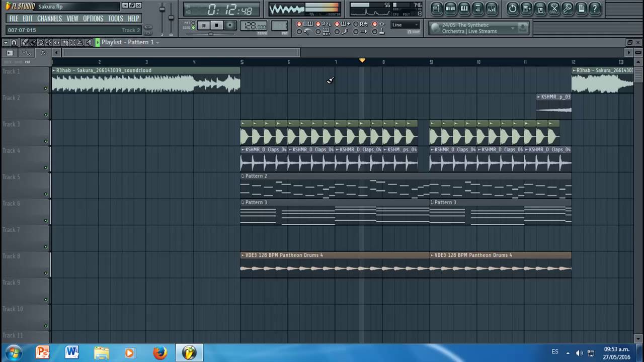This screenshot has height=362, width=644.
Task: Click the automation clip filter icon
Action: coord(27,53)
